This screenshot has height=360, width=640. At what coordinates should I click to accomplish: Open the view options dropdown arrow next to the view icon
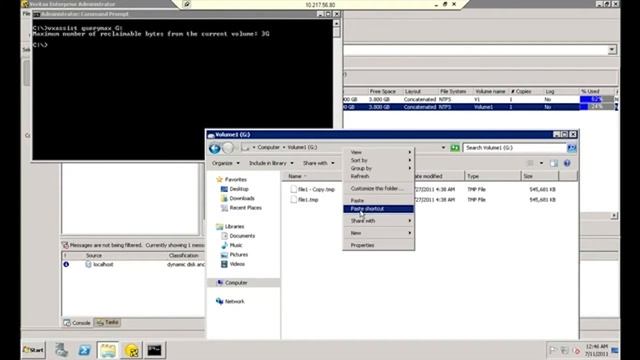(541, 163)
